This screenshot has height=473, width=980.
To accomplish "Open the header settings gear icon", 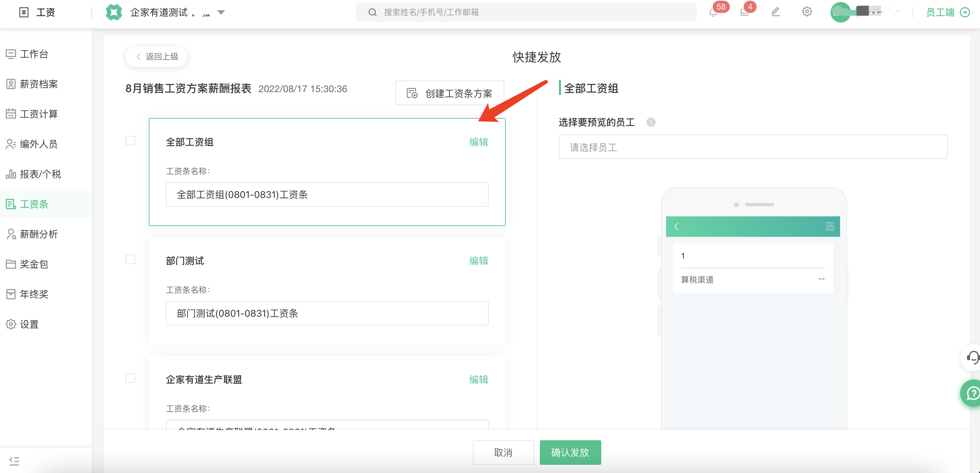I will point(807,12).
